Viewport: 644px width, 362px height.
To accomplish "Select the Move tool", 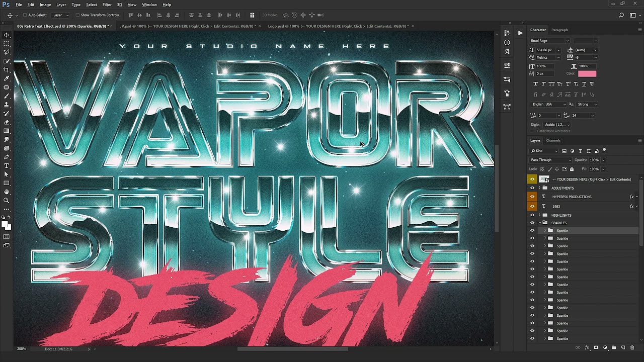I will (7, 35).
